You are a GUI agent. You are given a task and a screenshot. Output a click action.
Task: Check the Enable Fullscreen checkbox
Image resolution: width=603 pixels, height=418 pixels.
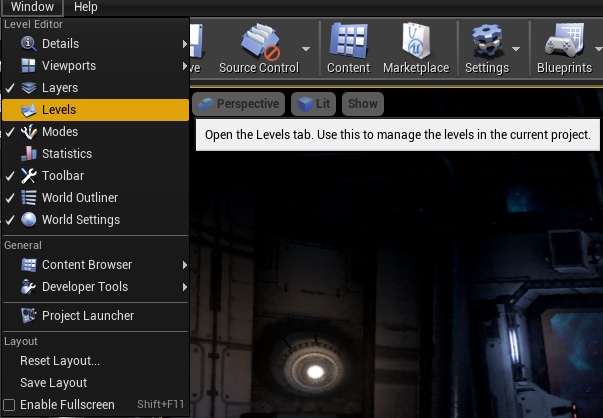[x=9, y=405]
